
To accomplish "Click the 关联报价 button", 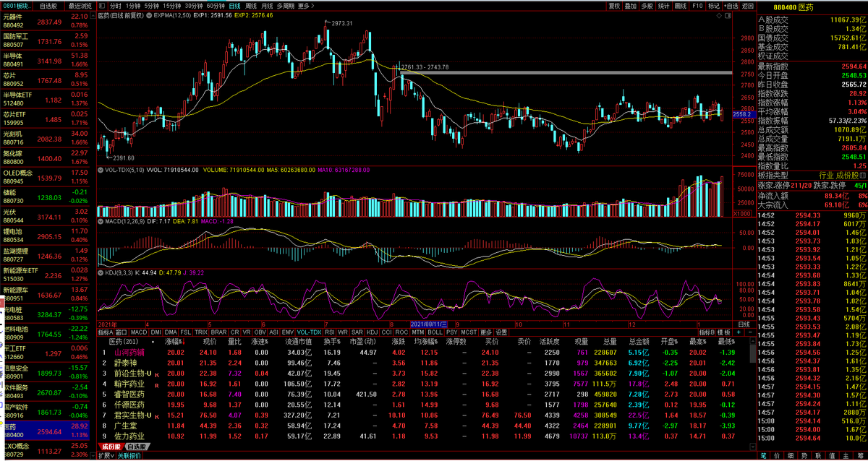I will [x=129, y=456].
